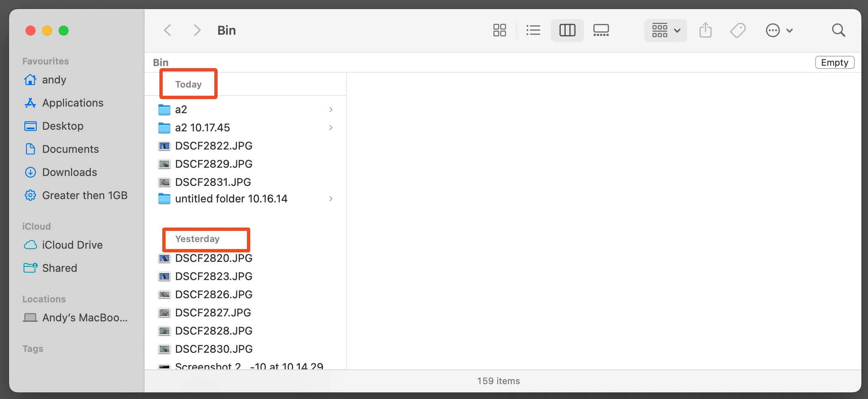Viewport: 868px width, 399px height.
Task: Open the Group By dropdown
Action: click(x=665, y=30)
